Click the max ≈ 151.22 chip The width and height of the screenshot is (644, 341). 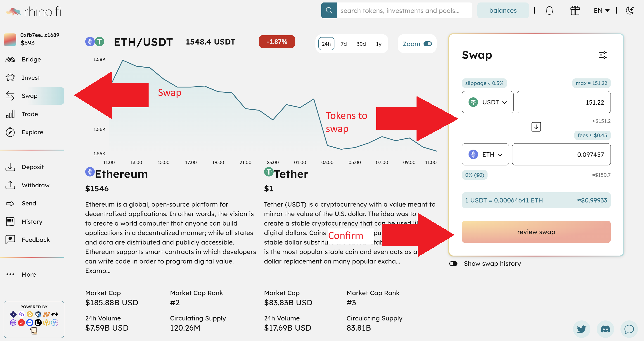click(x=591, y=83)
